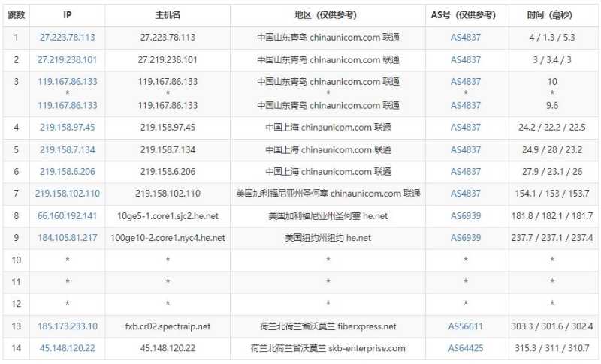Click the IP column header

click(67, 15)
